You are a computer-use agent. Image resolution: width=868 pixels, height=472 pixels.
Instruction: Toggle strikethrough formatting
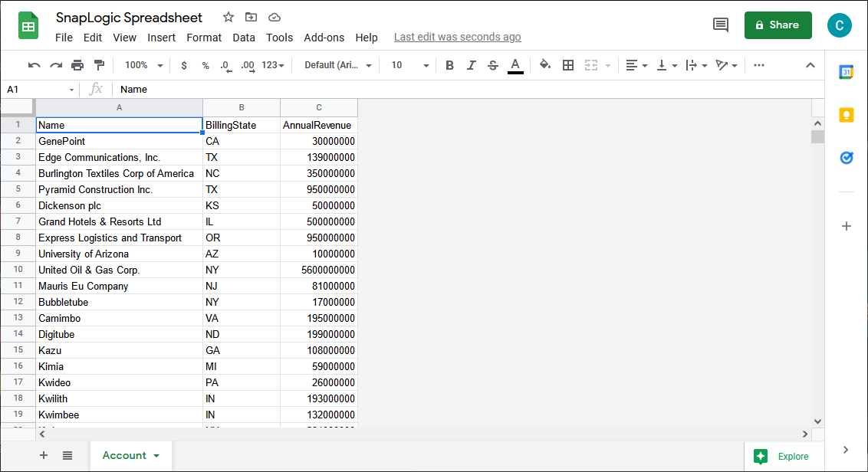pyautogui.click(x=493, y=65)
